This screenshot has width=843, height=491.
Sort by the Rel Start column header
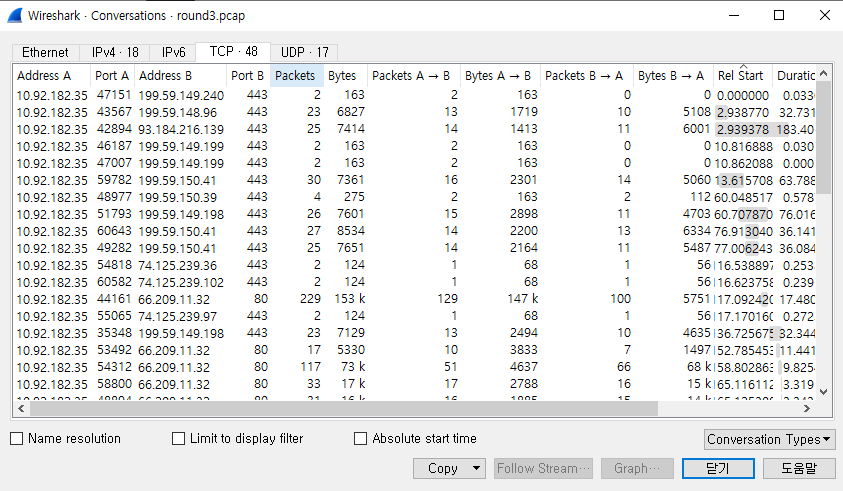(x=742, y=76)
